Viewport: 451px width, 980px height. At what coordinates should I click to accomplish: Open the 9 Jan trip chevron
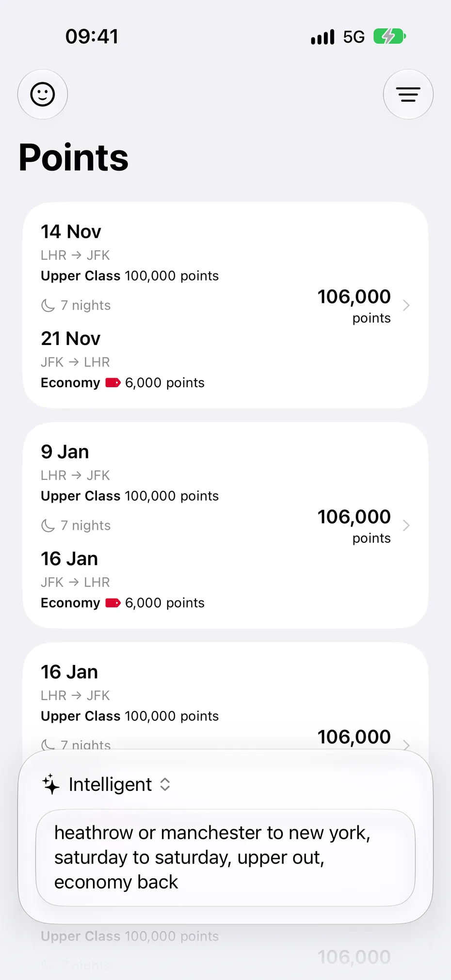pos(406,525)
